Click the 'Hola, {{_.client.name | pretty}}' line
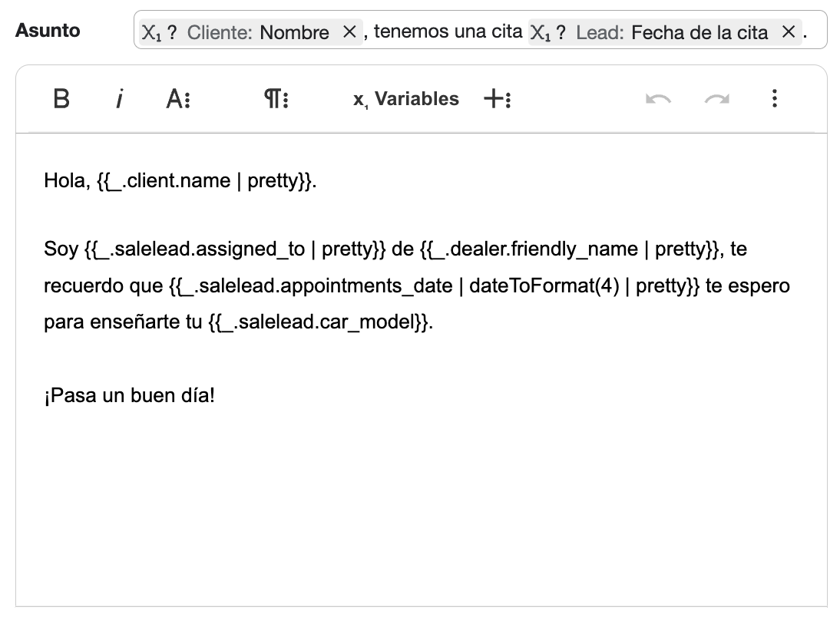Viewport: 840px width, 617px height. [180, 181]
